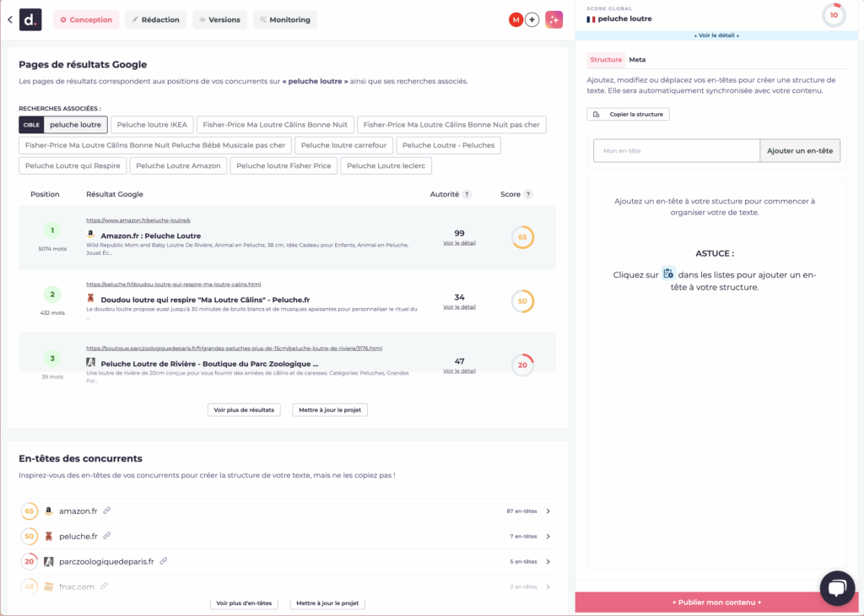Image resolution: width=864 pixels, height=616 pixels.
Task: Click the "Mon en-tête" input field
Action: click(x=677, y=150)
